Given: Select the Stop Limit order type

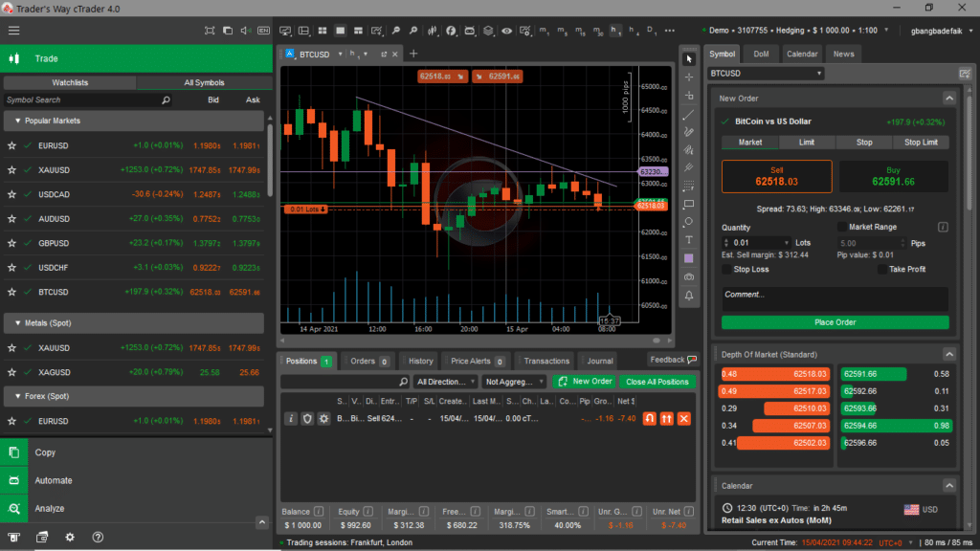Looking at the screenshot, I should pyautogui.click(x=921, y=143).
